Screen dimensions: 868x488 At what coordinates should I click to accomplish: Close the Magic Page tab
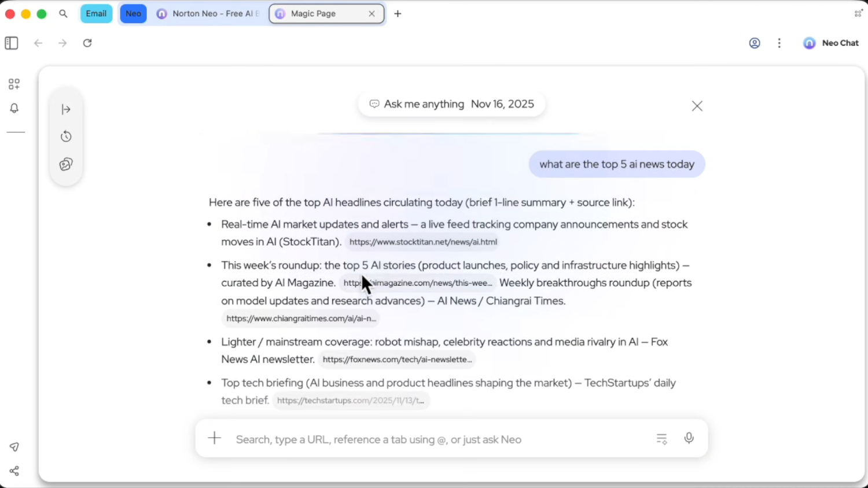pyautogui.click(x=372, y=14)
